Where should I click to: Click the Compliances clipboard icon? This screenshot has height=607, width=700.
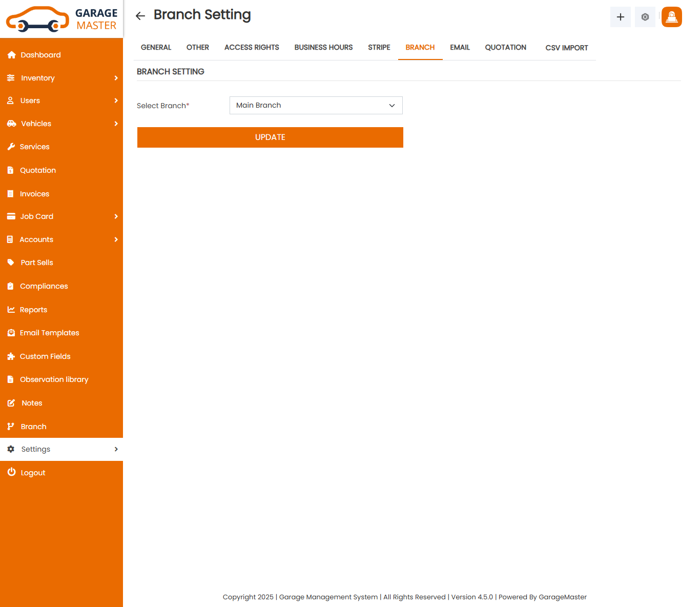coord(11,286)
